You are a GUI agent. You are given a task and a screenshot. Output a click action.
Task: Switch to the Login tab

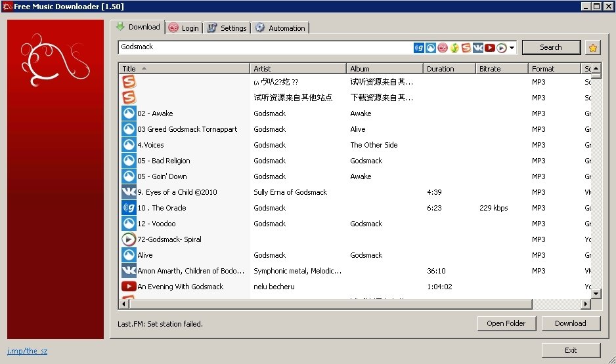click(184, 28)
